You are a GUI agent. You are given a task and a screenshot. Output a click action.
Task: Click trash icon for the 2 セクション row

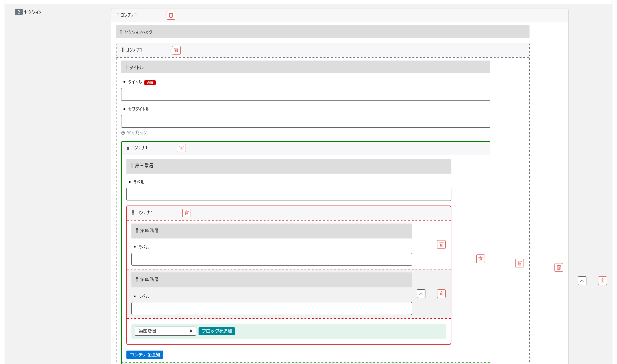click(602, 281)
